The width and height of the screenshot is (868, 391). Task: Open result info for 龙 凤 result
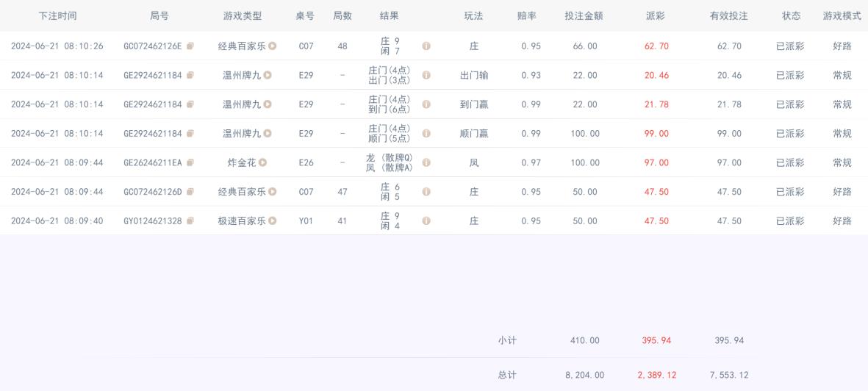tap(426, 162)
